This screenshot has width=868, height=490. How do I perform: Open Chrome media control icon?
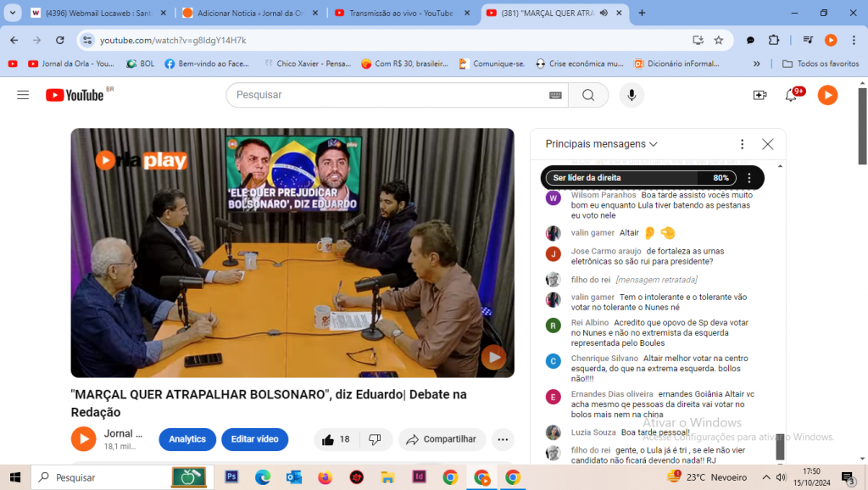click(x=808, y=40)
